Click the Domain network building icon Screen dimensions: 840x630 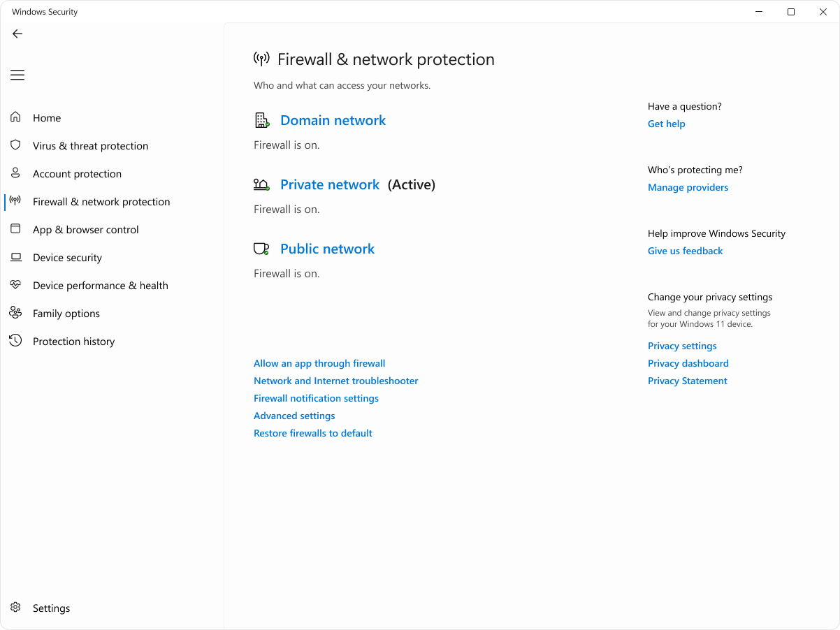pyautogui.click(x=261, y=119)
